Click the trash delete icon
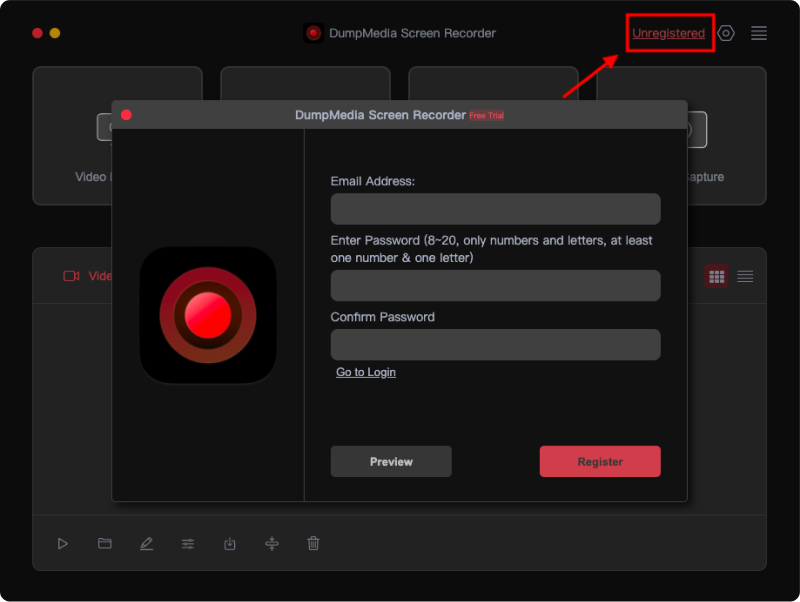This screenshot has width=800, height=602. (x=313, y=543)
